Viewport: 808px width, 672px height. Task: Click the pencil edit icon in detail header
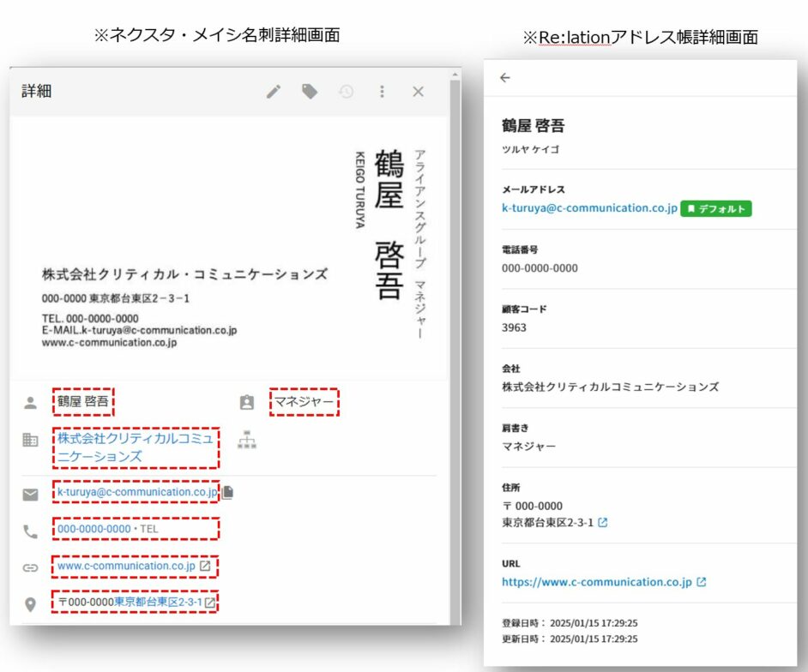(274, 92)
